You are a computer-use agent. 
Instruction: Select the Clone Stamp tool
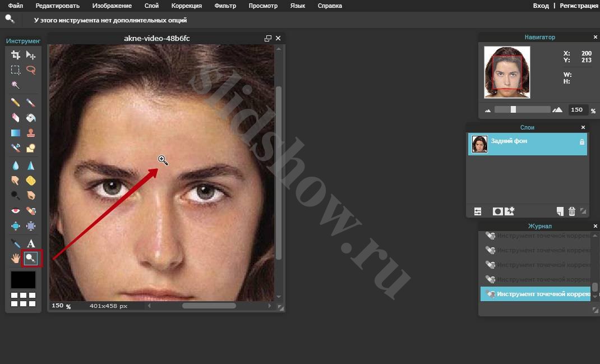(31, 133)
